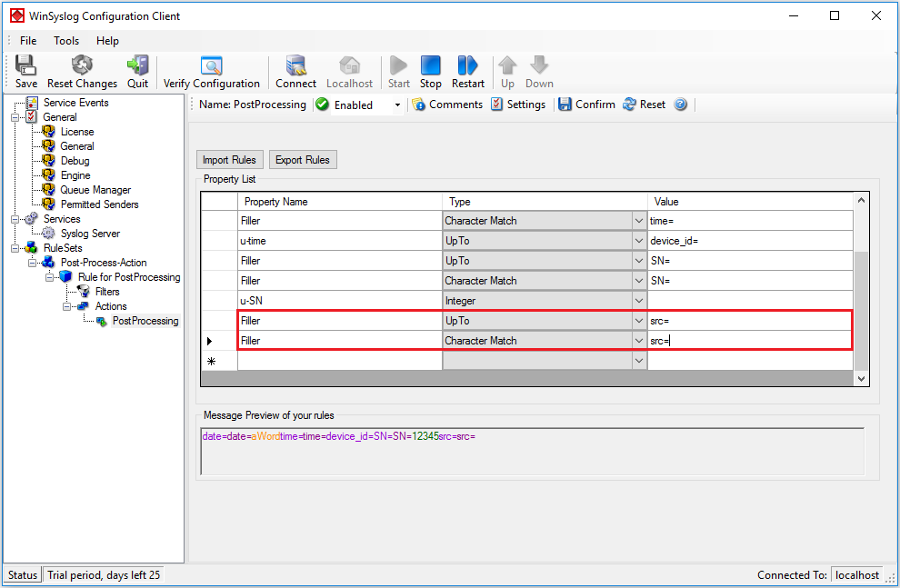Open Type dropdown for time= row

[x=638, y=221]
